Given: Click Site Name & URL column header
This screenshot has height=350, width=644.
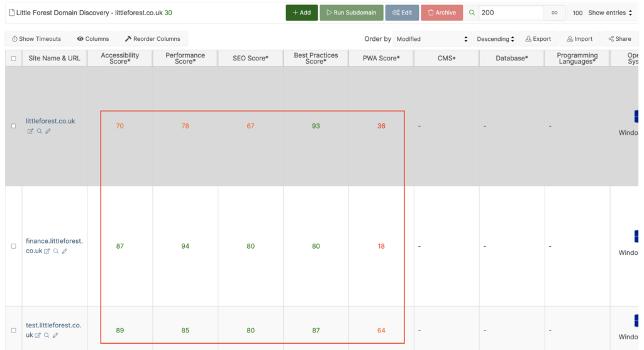Looking at the screenshot, I should pos(54,58).
